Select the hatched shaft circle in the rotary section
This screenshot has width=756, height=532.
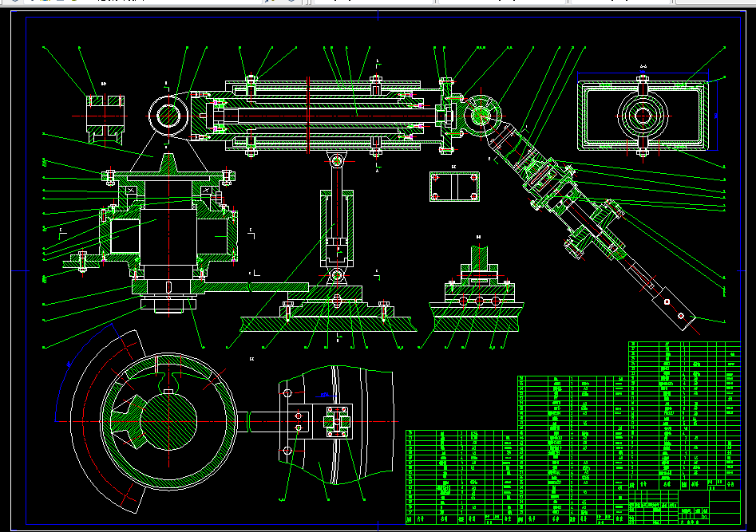click(x=168, y=420)
